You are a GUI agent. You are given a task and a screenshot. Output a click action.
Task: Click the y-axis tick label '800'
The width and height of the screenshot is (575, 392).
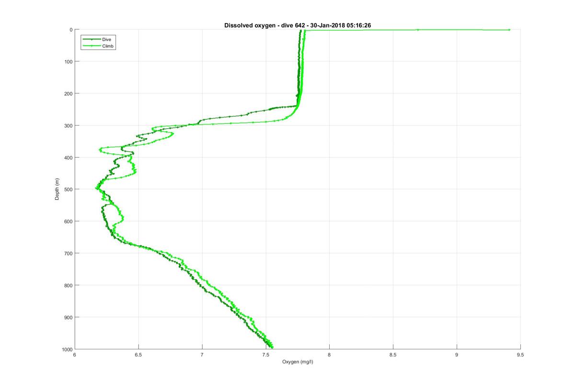tap(69, 285)
